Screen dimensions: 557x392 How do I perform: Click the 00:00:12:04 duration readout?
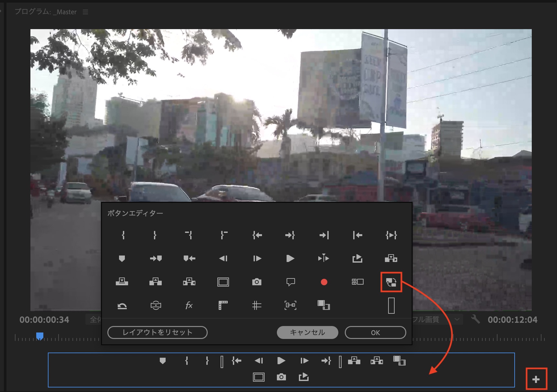[x=513, y=320]
